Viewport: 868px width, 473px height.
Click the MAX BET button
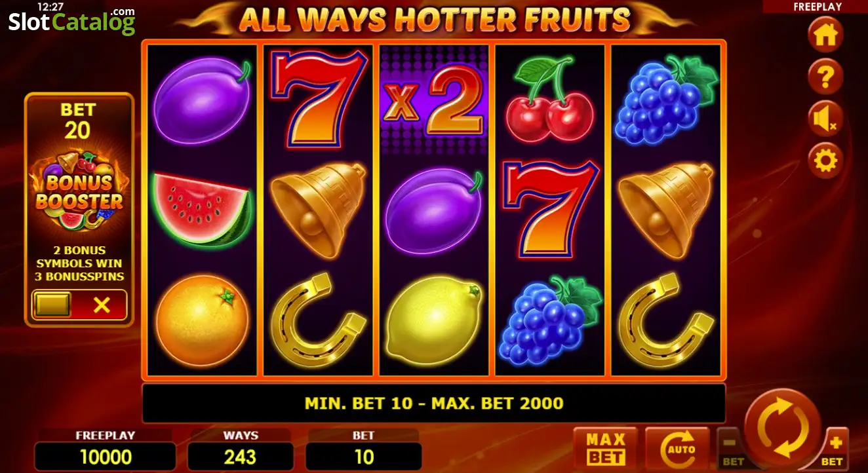(606, 449)
